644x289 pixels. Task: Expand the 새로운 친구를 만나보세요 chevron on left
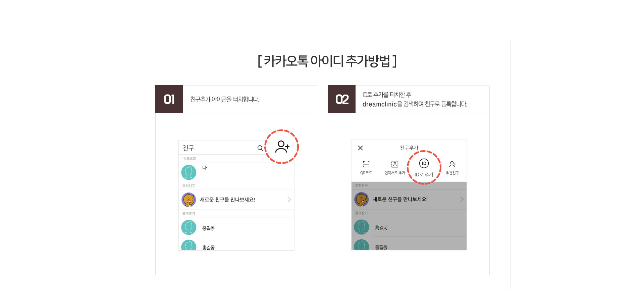(x=289, y=200)
